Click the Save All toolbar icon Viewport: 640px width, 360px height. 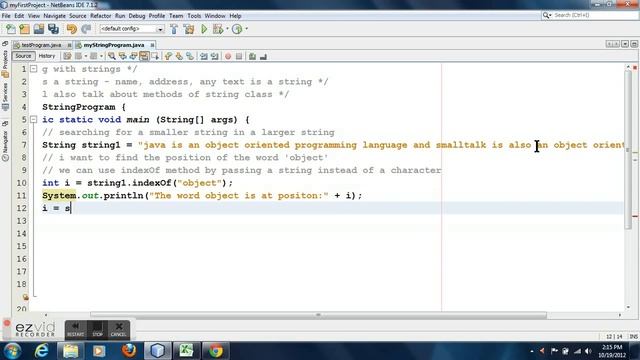click(x=53, y=29)
